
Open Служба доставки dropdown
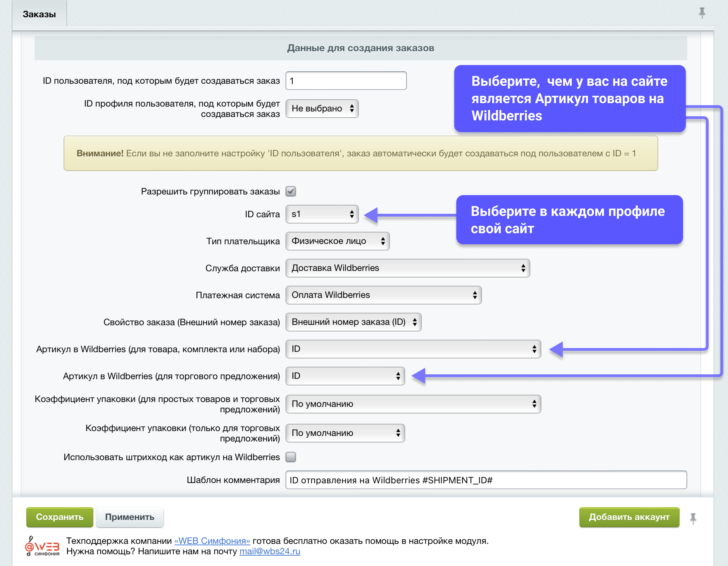pos(407,268)
